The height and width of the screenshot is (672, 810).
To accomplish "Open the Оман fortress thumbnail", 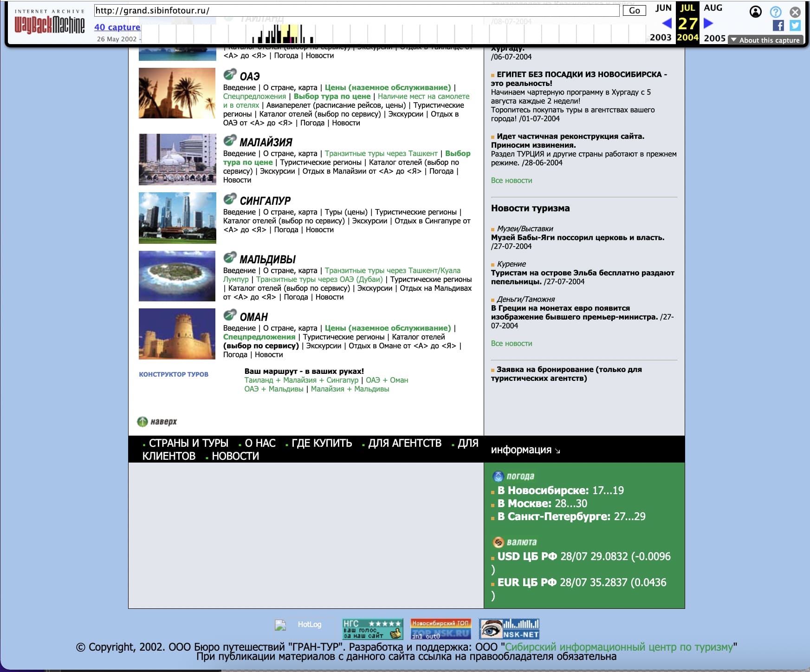I will pyautogui.click(x=177, y=334).
